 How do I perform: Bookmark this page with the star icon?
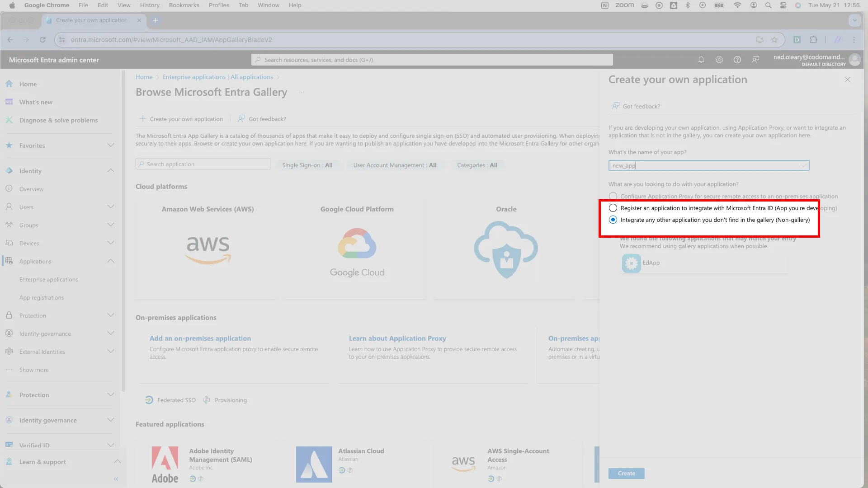(x=774, y=40)
